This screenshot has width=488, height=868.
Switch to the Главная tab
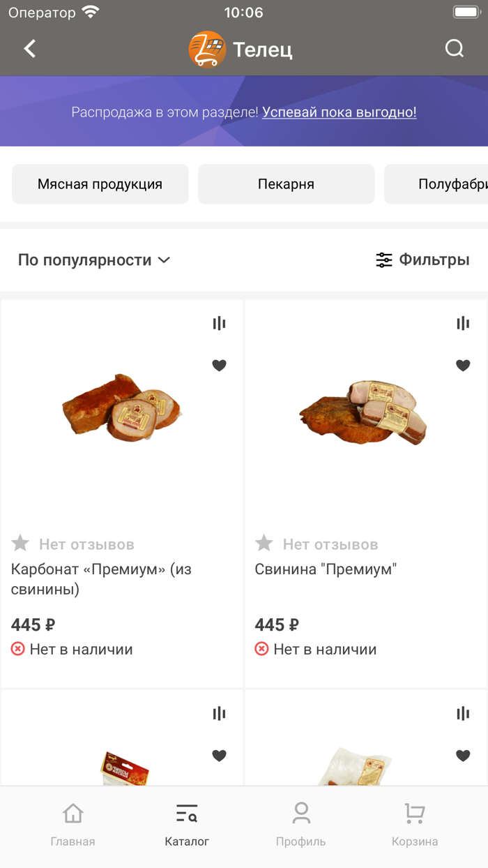[73, 825]
